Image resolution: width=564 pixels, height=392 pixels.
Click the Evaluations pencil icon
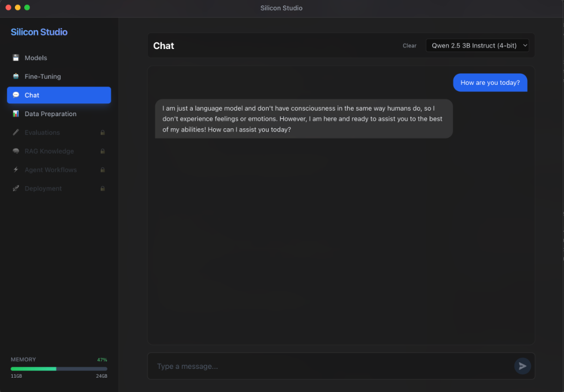16,132
